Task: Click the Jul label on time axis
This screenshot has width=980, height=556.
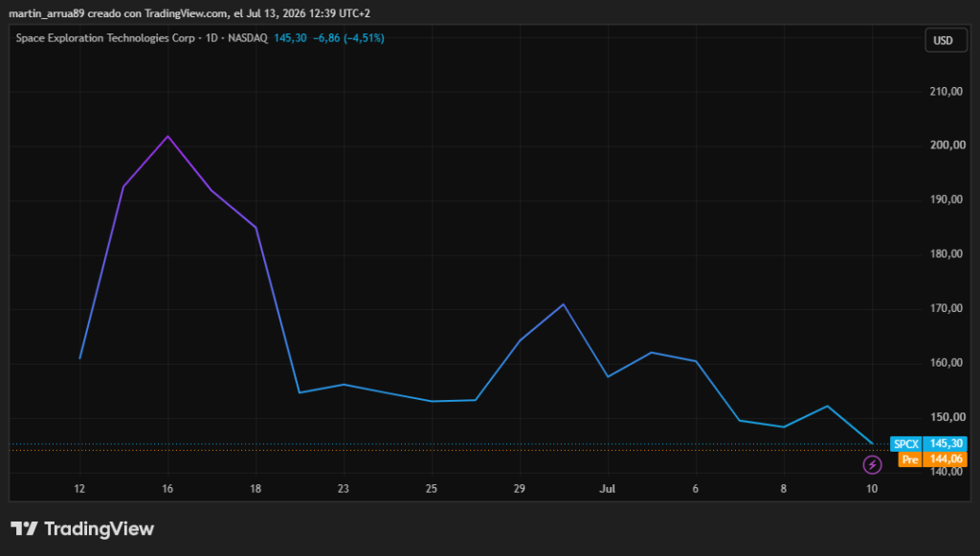Action: coord(608,488)
